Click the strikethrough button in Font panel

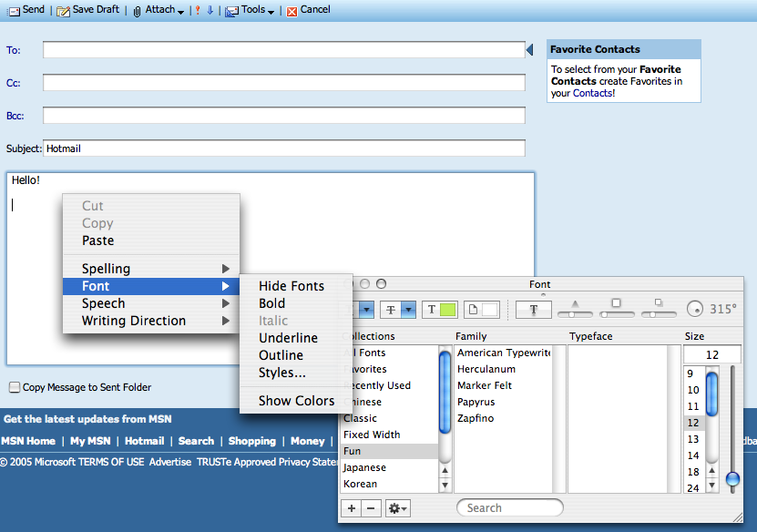point(391,310)
